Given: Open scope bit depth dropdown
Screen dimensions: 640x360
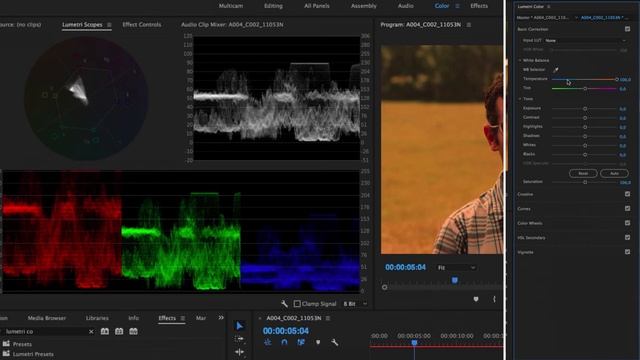Looking at the screenshot, I should click(x=355, y=304).
